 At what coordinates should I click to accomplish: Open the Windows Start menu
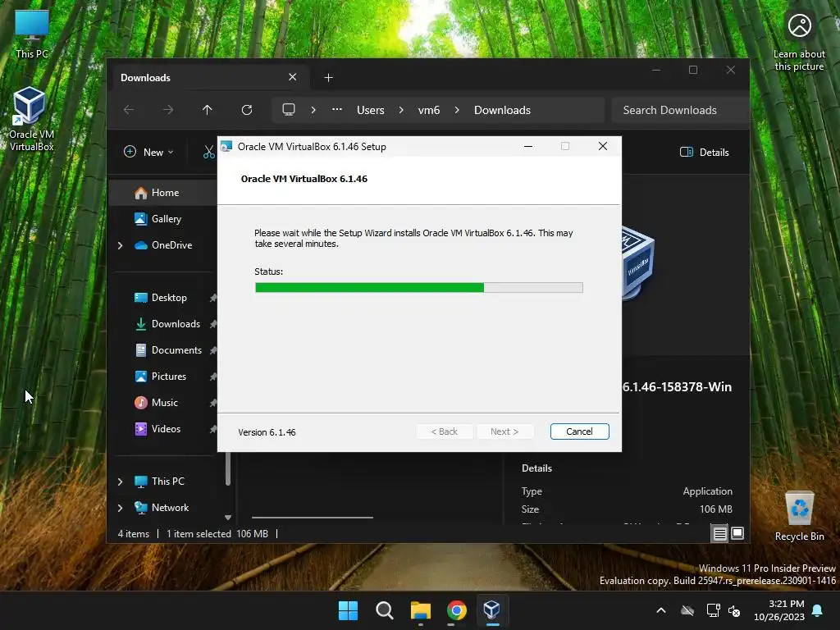click(348, 610)
